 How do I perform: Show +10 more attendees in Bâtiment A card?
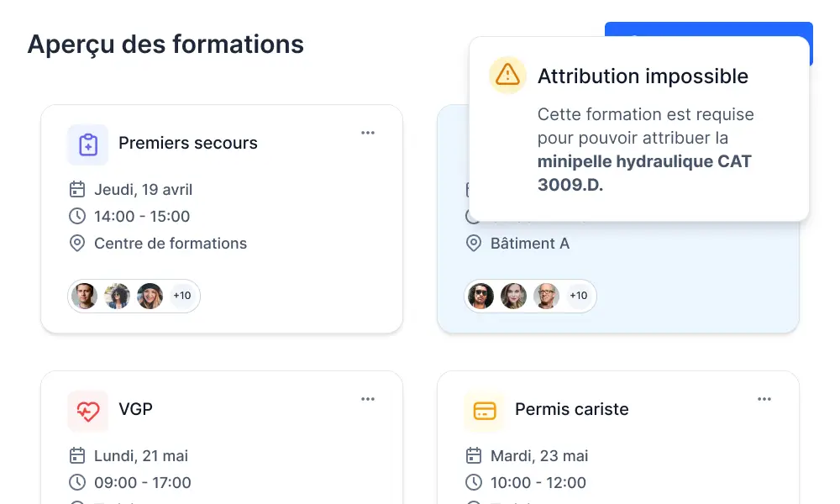578,296
